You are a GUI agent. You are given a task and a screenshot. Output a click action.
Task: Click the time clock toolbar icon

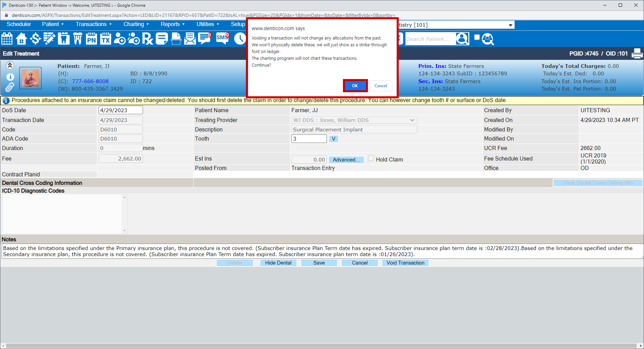pos(240,39)
